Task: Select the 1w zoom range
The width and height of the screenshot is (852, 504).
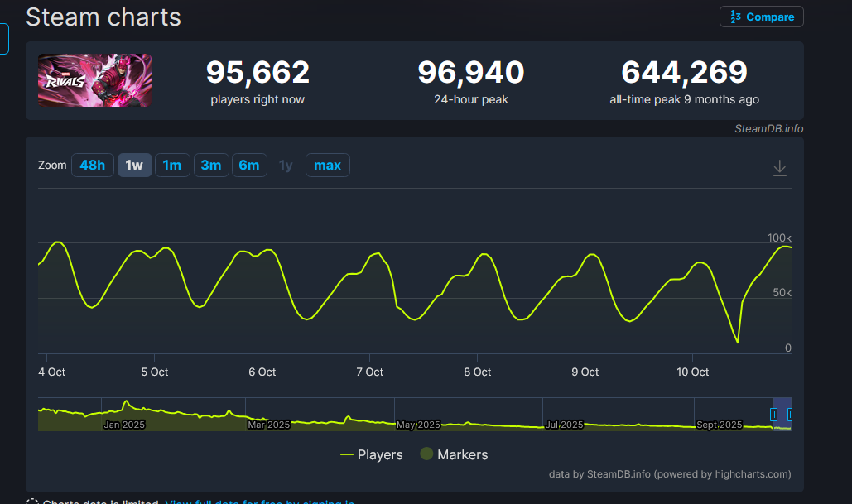Action: click(134, 166)
